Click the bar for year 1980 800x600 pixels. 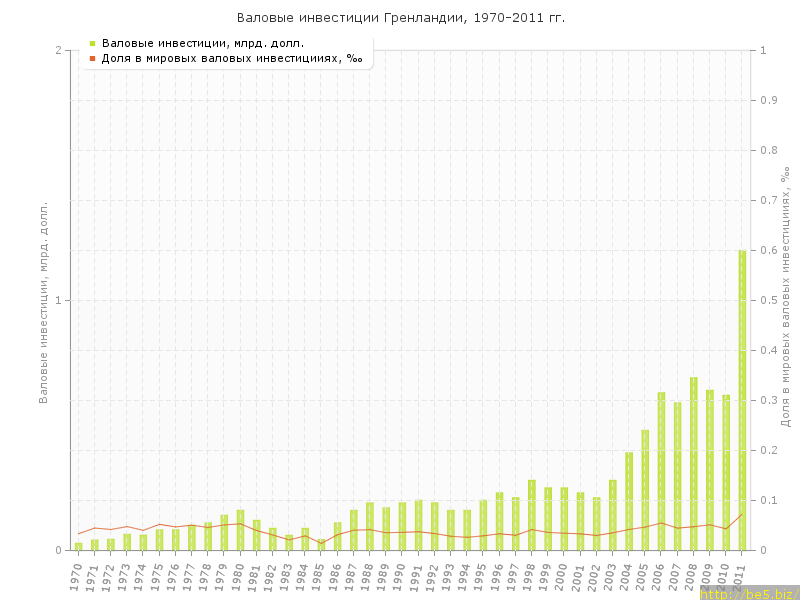240,530
